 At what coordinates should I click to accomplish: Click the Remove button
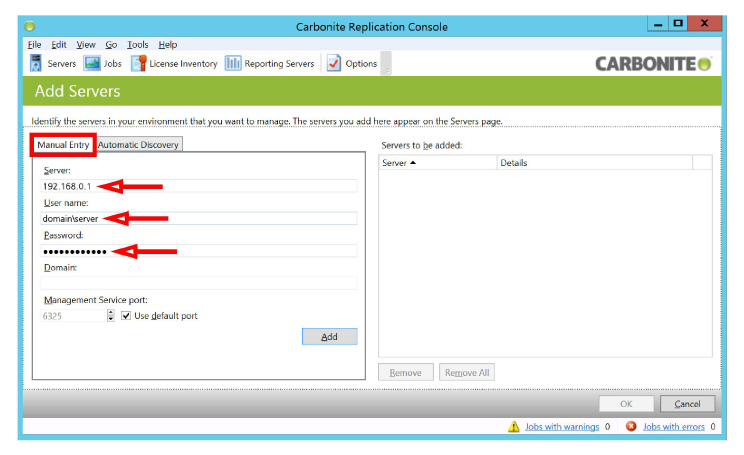[406, 372]
